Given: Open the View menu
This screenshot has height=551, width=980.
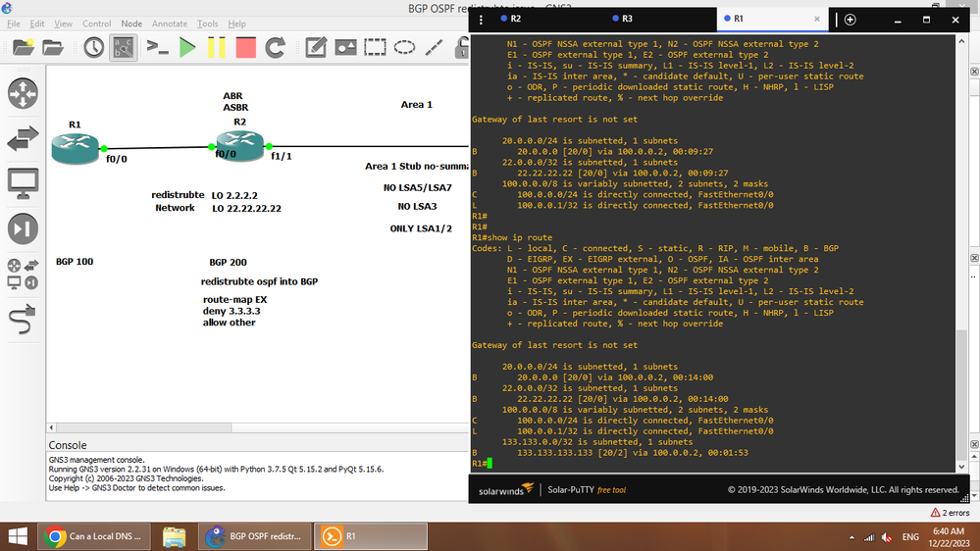Looking at the screenshot, I should point(63,24).
